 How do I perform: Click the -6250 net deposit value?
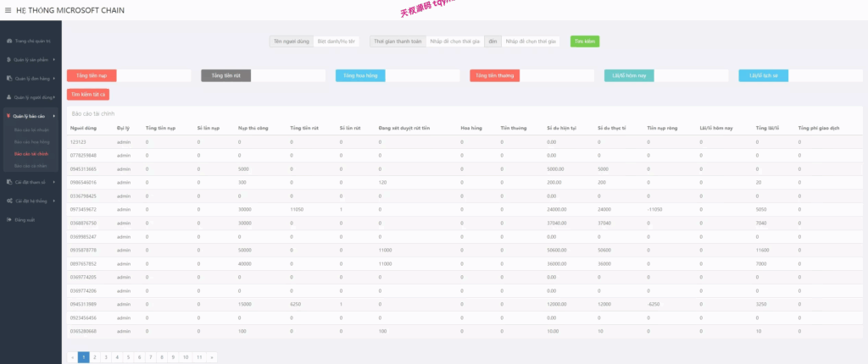pyautogui.click(x=654, y=304)
